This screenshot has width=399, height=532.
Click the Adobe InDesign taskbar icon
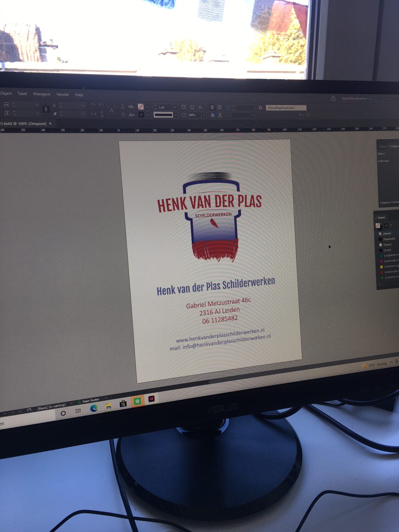click(x=151, y=399)
